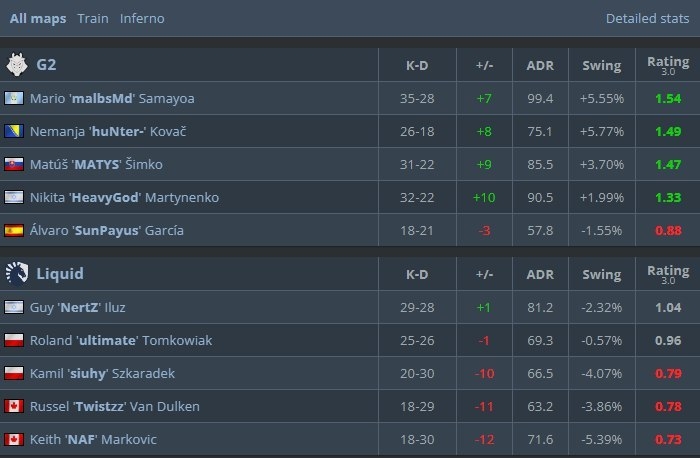Switch to the Inferno map tab
This screenshot has width=700, height=458.
pyautogui.click(x=142, y=19)
